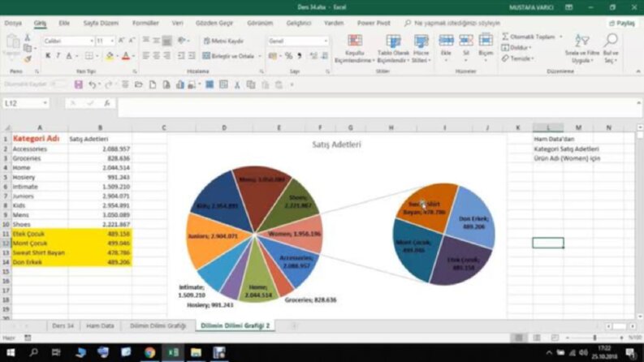Click the increase indent icon

pyautogui.click(x=192, y=56)
